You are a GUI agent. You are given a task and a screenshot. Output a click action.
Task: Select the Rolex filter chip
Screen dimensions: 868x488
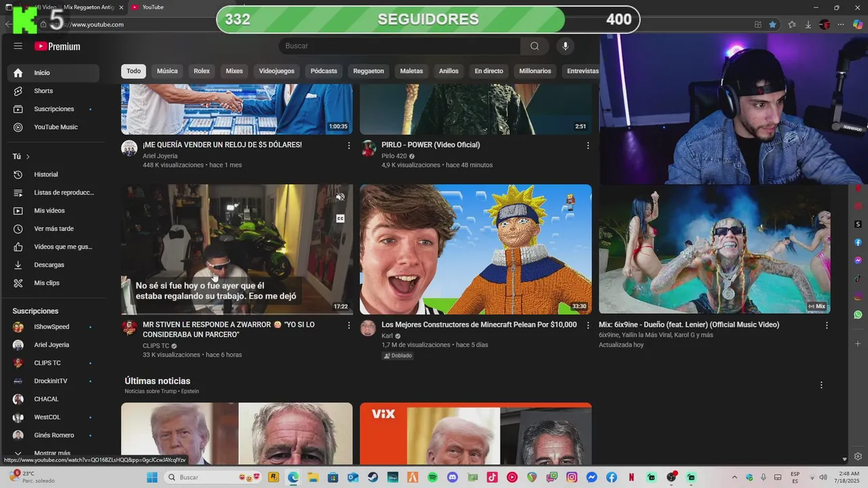pyautogui.click(x=201, y=71)
